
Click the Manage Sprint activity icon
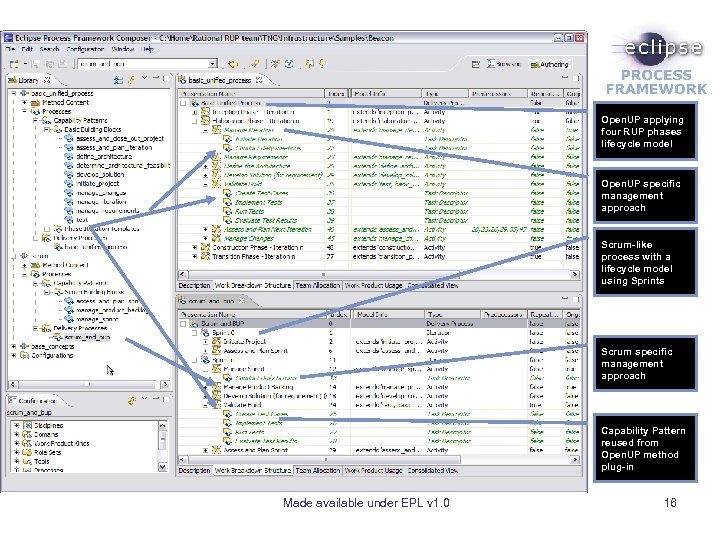click(x=216, y=369)
